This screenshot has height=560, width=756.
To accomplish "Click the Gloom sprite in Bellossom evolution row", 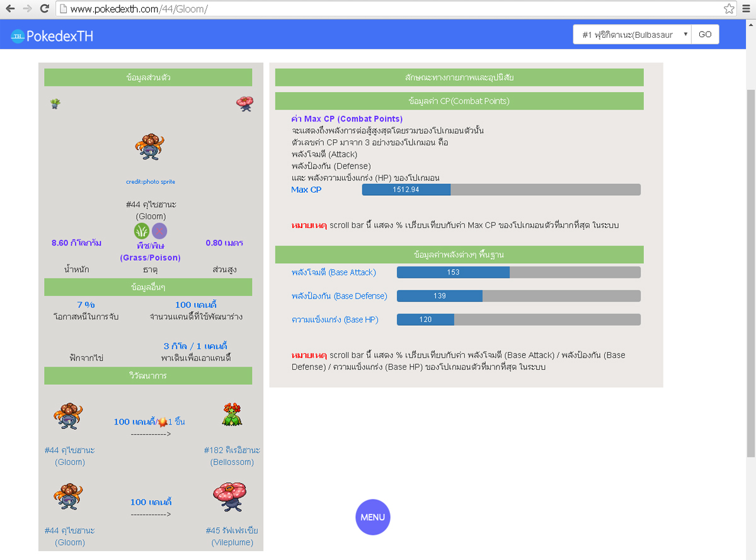I will [68, 417].
